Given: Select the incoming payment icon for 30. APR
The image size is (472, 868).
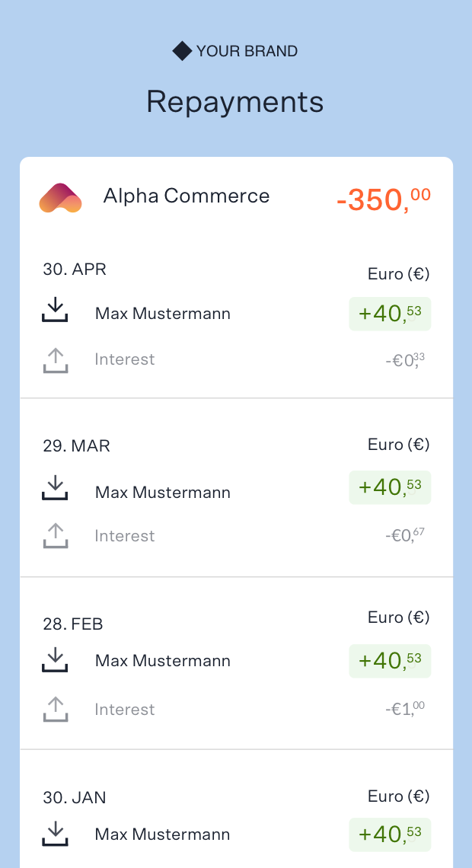Looking at the screenshot, I should (54, 310).
